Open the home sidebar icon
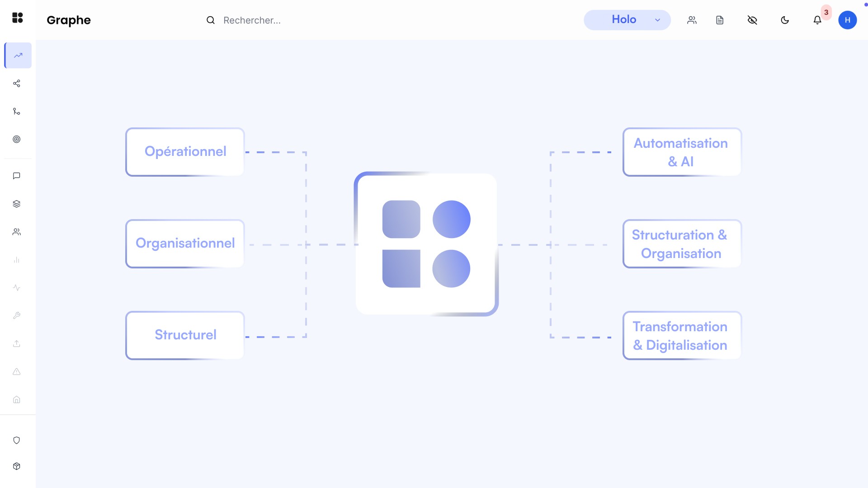Viewport: 868px width, 488px height. (17, 399)
